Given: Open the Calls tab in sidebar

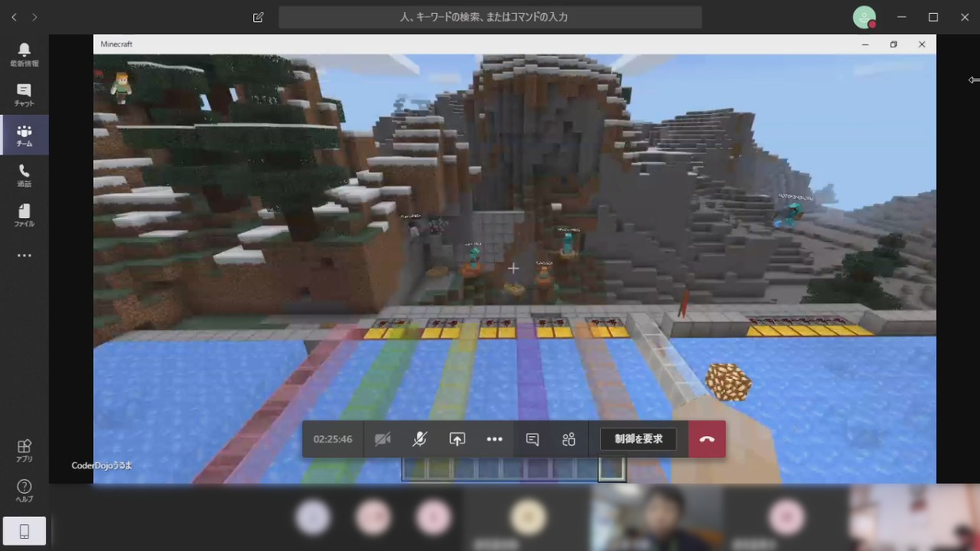Looking at the screenshot, I should coord(24,175).
